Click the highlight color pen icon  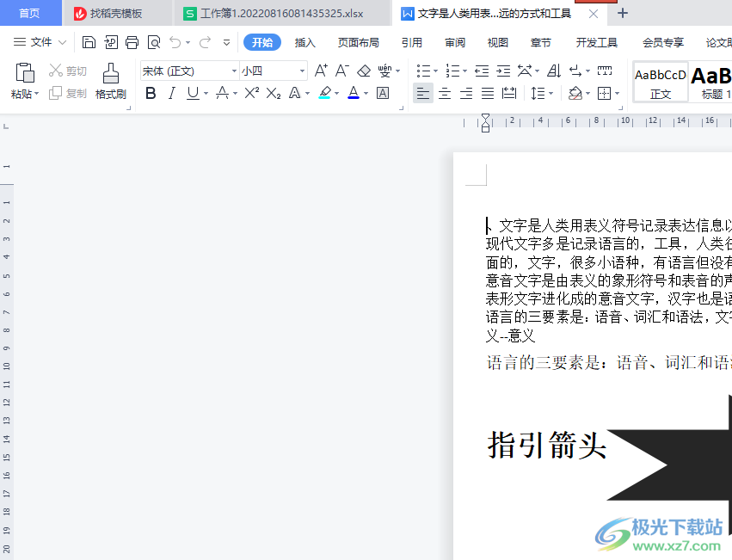[x=325, y=94]
